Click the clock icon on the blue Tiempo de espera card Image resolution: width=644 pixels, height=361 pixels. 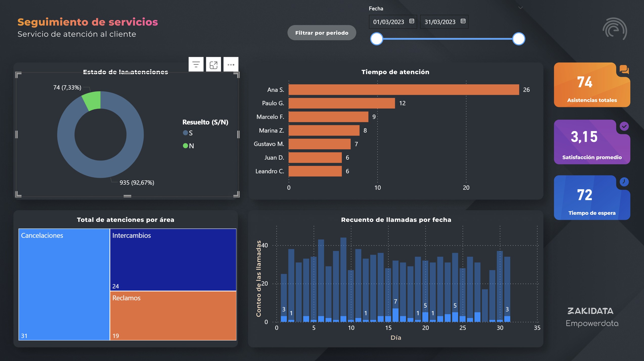click(x=625, y=182)
